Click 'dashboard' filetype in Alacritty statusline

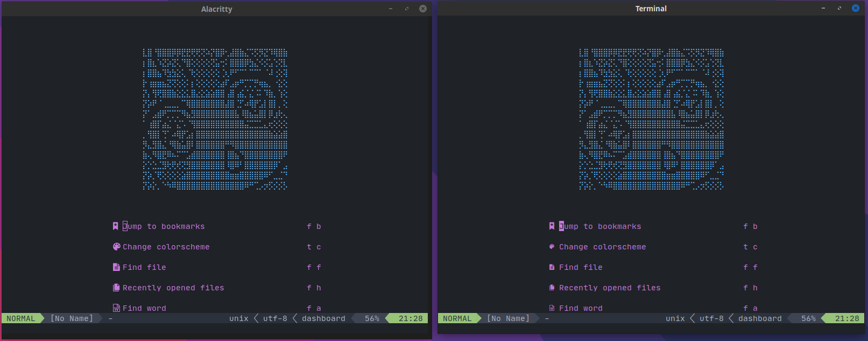tap(323, 318)
